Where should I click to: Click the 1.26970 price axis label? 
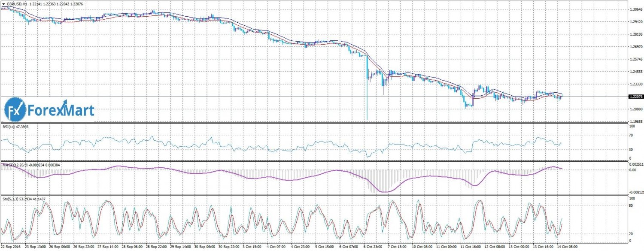pyautogui.click(x=635, y=46)
